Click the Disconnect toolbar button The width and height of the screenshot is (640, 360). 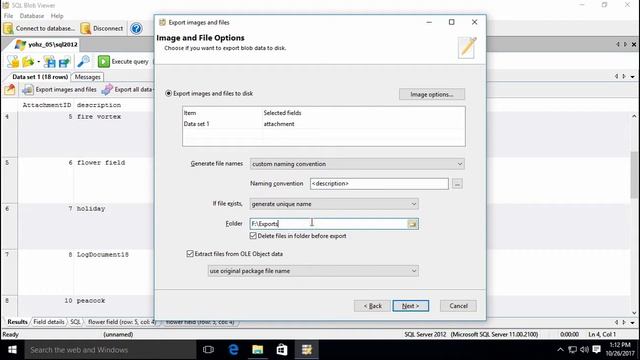pos(102,29)
